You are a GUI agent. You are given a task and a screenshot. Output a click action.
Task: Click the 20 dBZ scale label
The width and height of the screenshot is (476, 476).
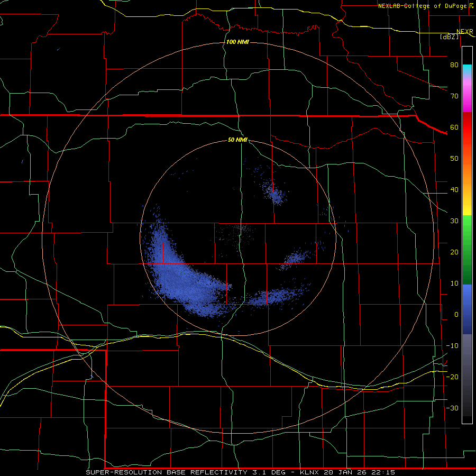point(454,252)
